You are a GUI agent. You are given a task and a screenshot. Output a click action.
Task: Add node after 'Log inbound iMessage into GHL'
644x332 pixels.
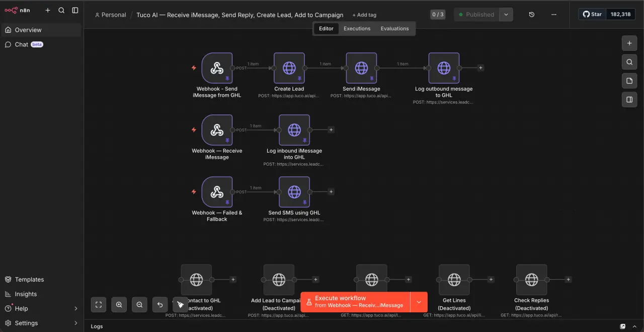(x=331, y=130)
